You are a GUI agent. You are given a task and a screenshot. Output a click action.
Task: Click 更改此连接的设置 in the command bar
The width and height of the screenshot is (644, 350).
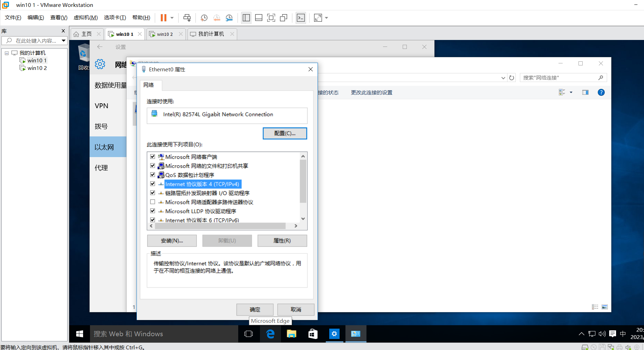[x=372, y=92]
